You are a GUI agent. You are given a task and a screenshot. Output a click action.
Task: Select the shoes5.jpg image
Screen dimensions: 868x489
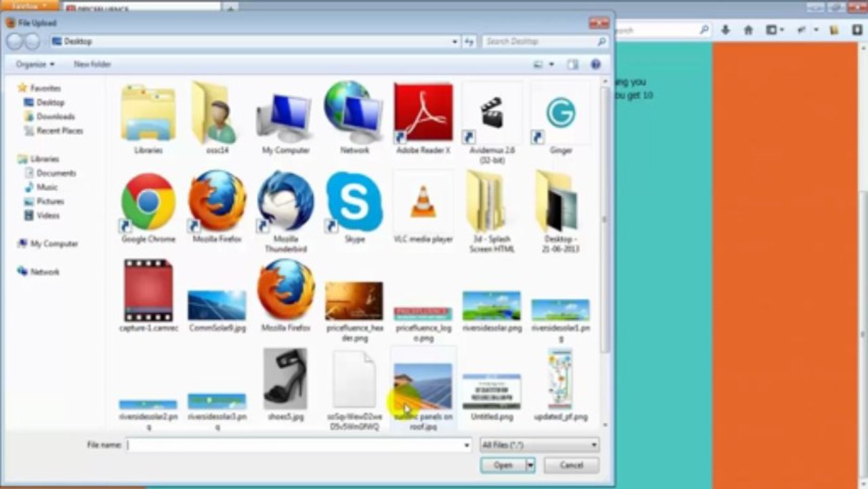[x=286, y=384]
